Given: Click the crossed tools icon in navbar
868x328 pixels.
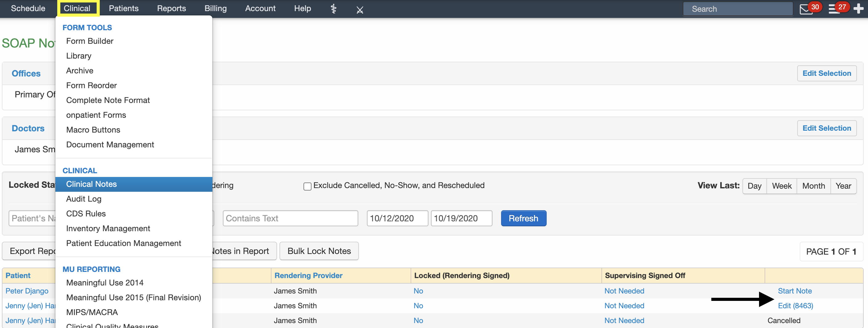Looking at the screenshot, I should (x=360, y=10).
